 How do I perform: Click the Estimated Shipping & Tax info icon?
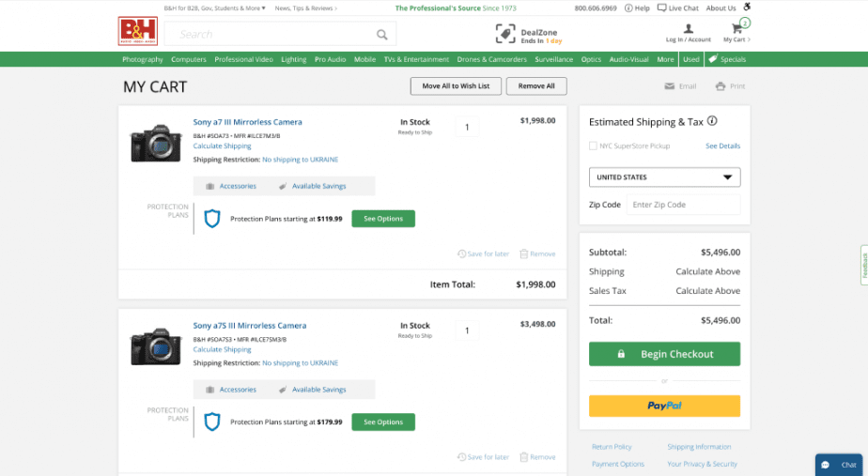click(x=712, y=121)
